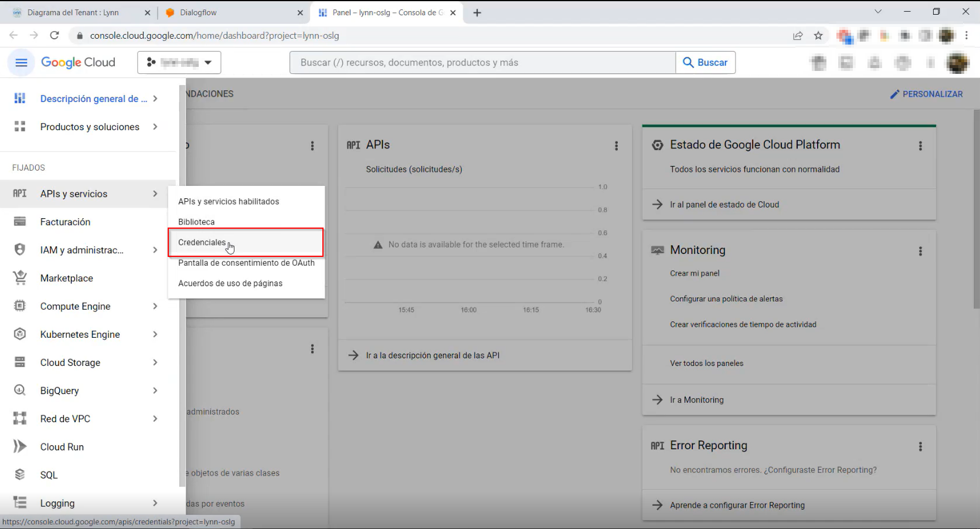
Task: Open Ir a la descripción general de las API
Action: click(x=433, y=355)
